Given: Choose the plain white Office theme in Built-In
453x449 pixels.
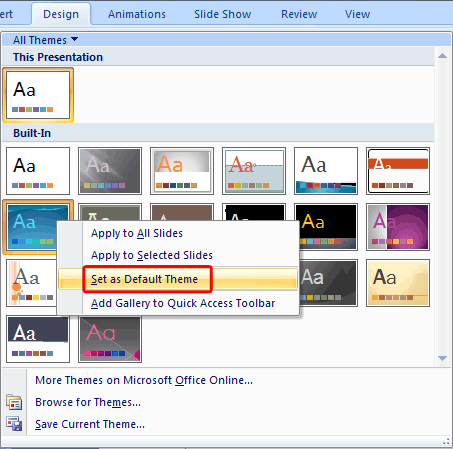Looking at the screenshot, I should 38,171.
